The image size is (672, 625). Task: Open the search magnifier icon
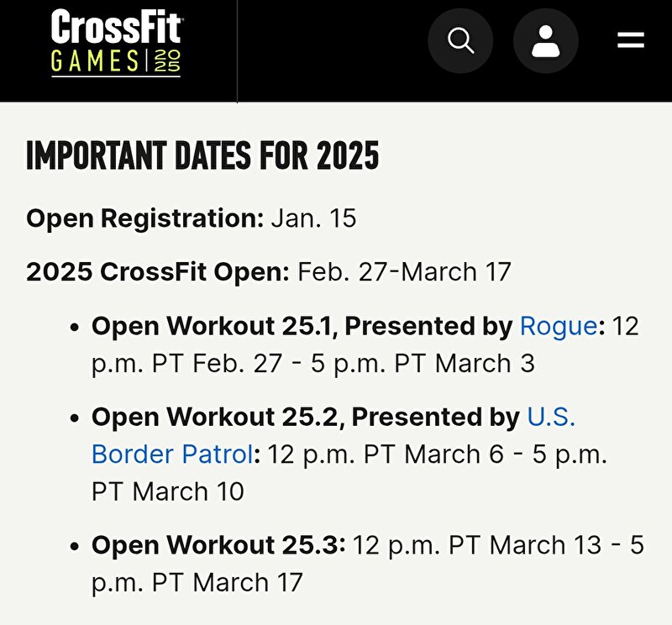click(460, 40)
